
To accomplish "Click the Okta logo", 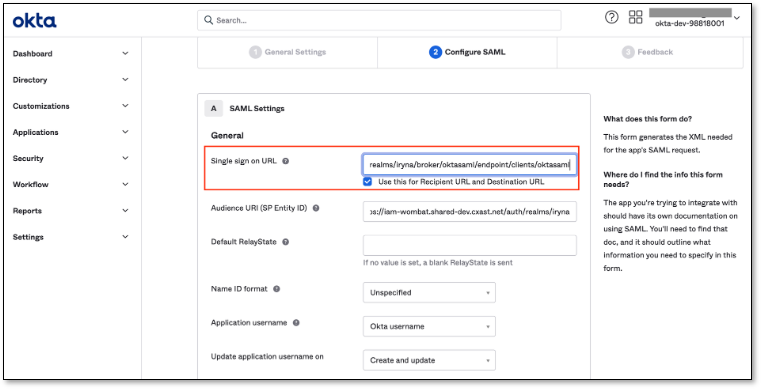I will coord(34,21).
